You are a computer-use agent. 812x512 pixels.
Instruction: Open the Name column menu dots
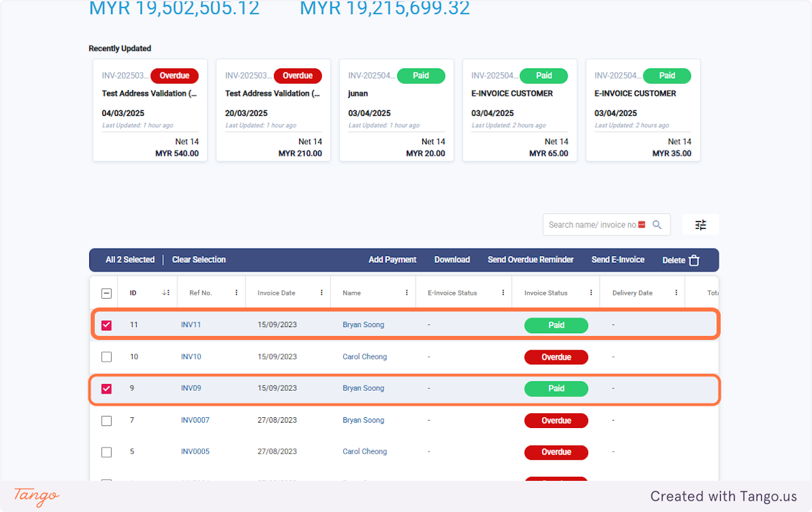click(x=407, y=293)
